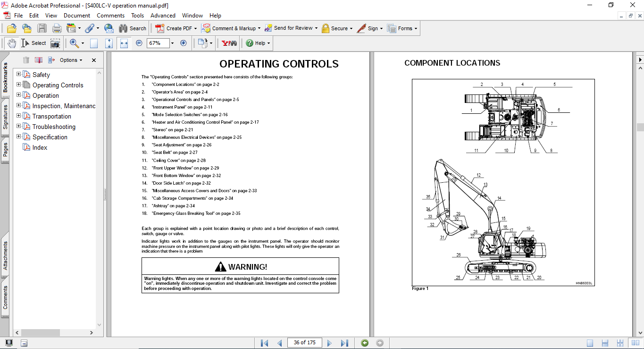This screenshot has height=349, width=644.
Task: Open the Advanced menu
Action: pyautogui.click(x=163, y=16)
